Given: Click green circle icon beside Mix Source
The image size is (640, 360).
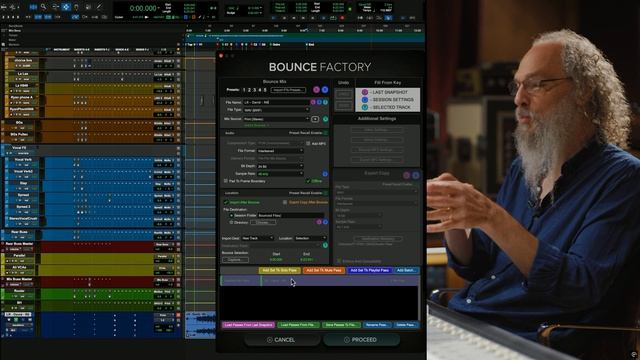Looking at the screenshot, I should (325, 119).
